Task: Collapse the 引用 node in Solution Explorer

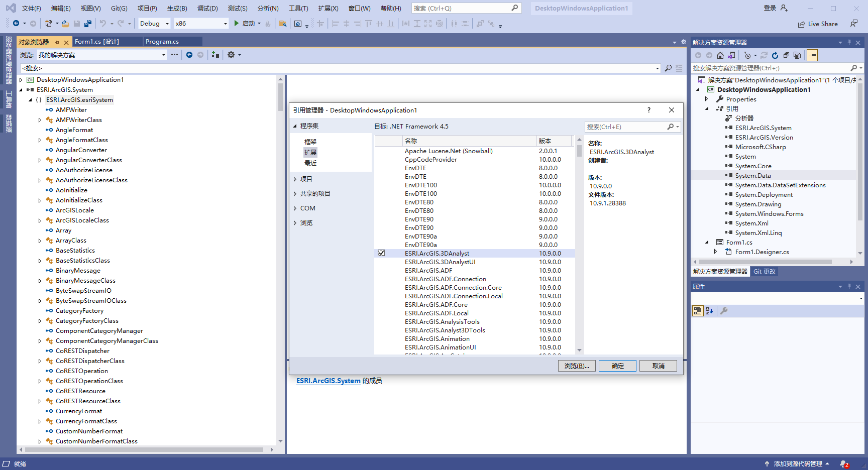Action: [x=707, y=108]
